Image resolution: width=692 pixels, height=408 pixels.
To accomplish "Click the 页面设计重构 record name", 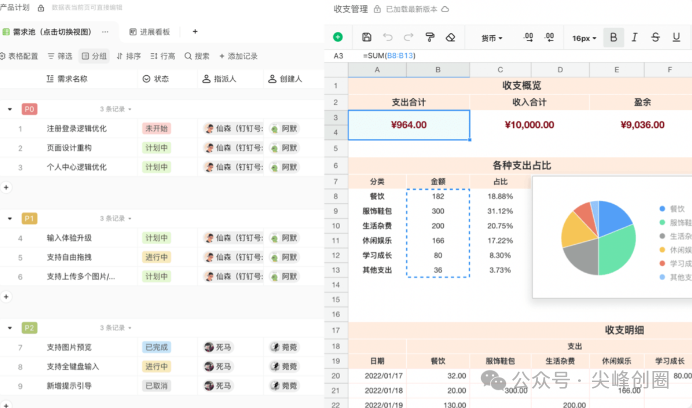I will [x=69, y=148].
